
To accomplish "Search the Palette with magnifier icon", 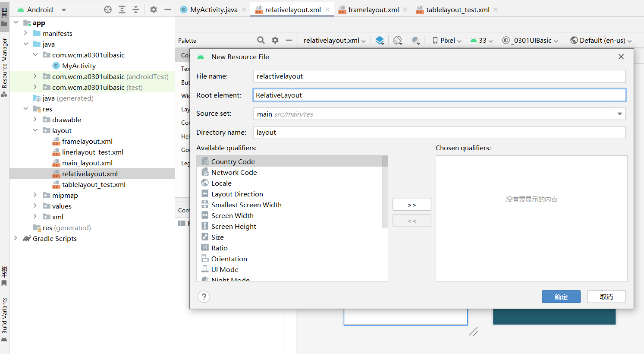I will tap(261, 40).
